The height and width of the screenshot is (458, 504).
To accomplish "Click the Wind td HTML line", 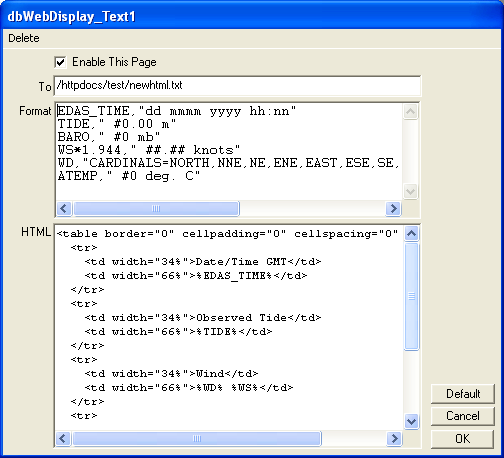I will click(171, 374).
